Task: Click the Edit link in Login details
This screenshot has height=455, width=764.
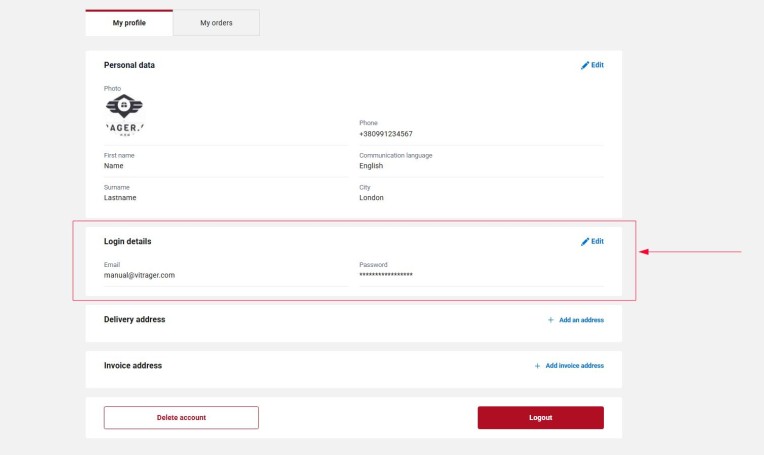Action: [597, 242]
